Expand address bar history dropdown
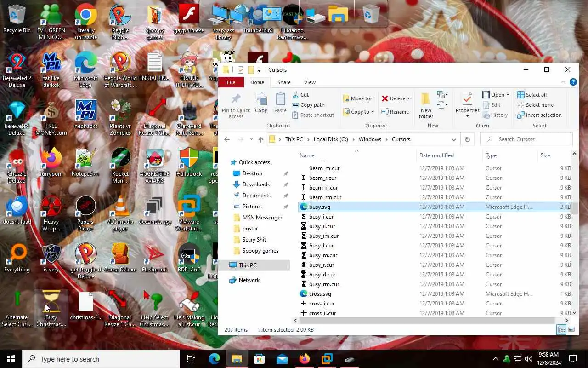Screen dimensions: 588x368 click(453, 139)
